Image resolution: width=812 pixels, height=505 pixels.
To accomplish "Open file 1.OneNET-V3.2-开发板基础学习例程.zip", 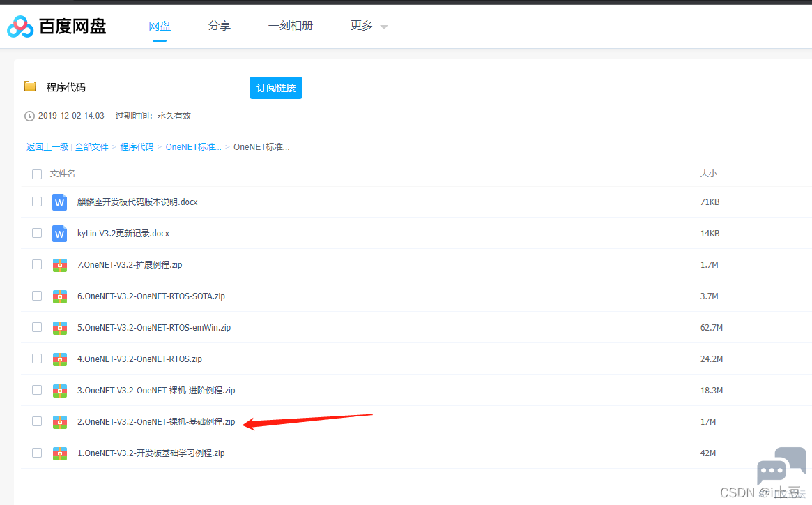I will tap(151, 453).
